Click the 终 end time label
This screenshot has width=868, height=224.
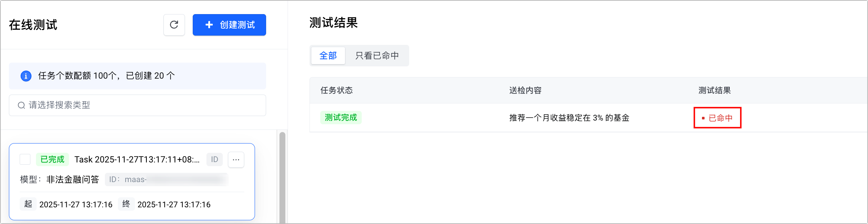point(126,204)
